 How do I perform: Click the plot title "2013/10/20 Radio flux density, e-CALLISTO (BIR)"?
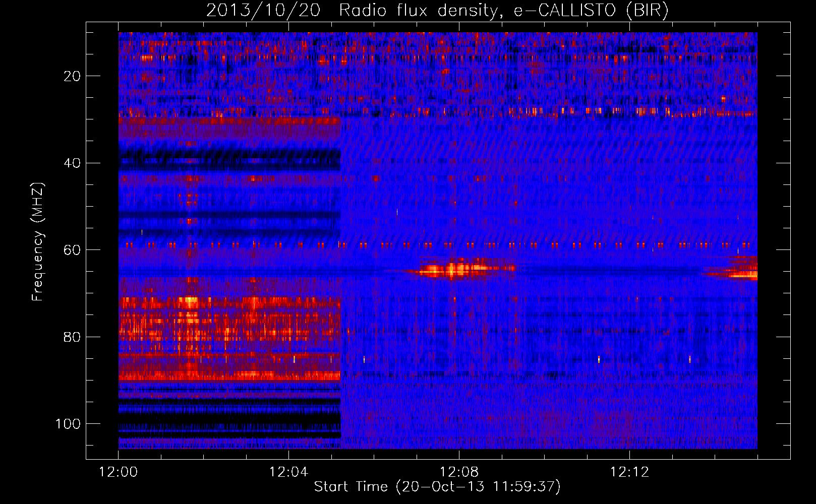pos(437,10)
